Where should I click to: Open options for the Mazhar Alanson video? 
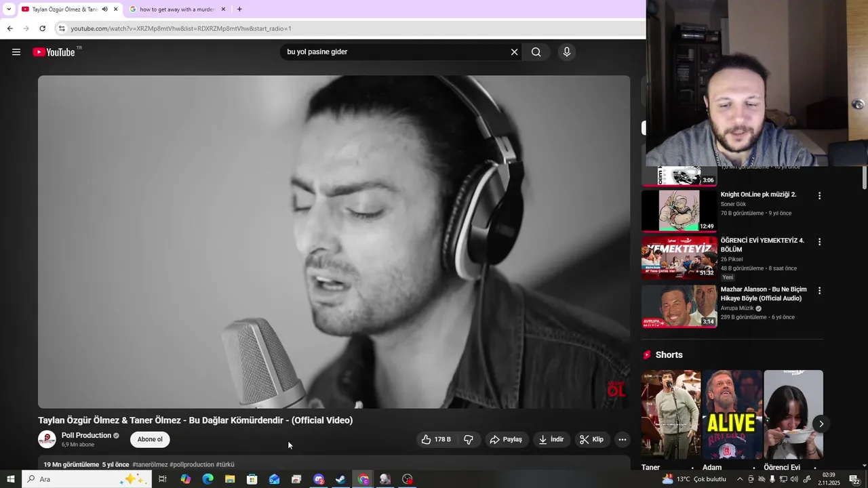click(x=819, y=291)
